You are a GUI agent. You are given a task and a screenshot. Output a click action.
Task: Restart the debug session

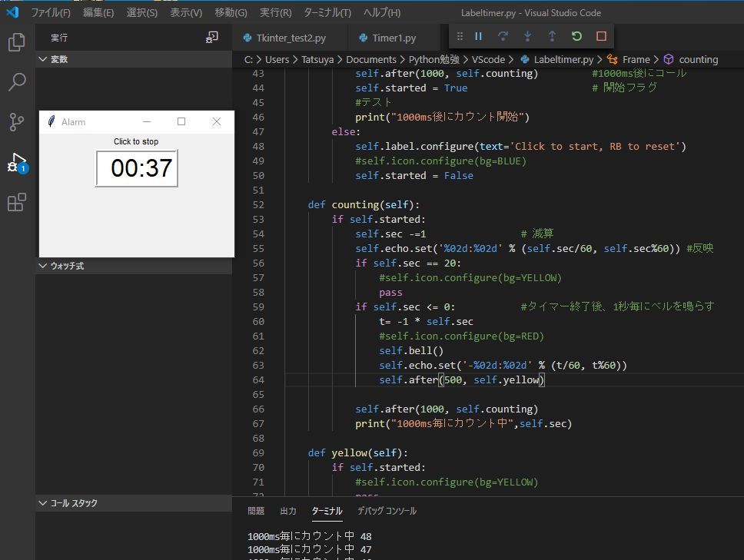tap(576, 36)
